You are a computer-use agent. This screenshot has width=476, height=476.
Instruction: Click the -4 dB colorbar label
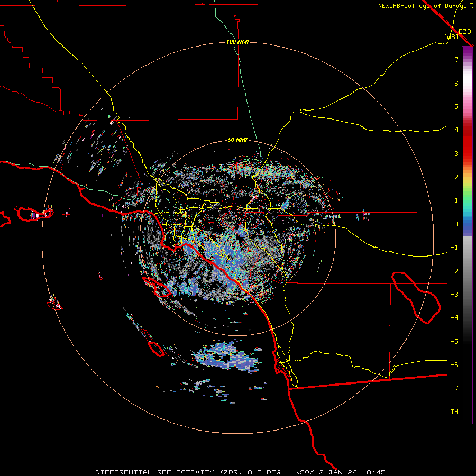454,318
